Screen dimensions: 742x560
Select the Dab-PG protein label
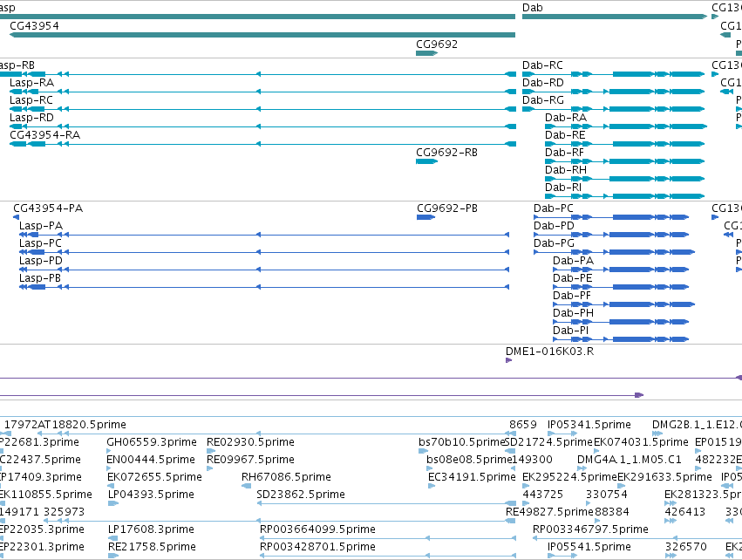554,243
